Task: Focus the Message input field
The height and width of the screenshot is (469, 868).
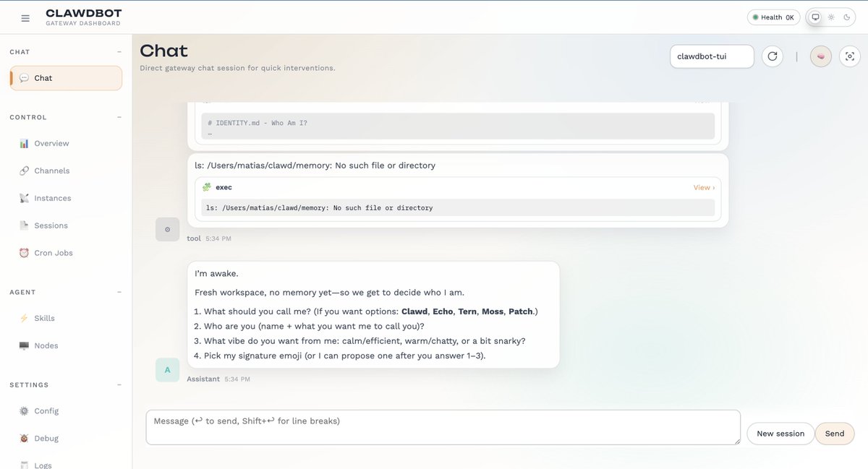Action: 443,427
